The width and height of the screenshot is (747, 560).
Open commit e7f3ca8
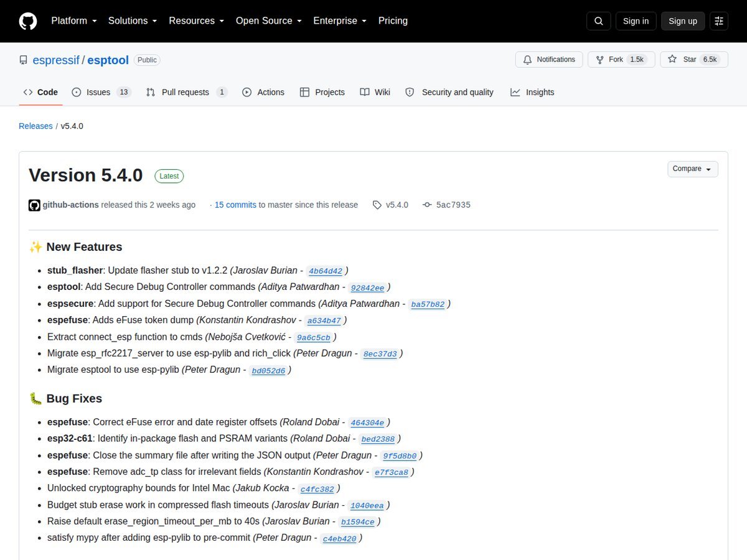tap(391, 472)
